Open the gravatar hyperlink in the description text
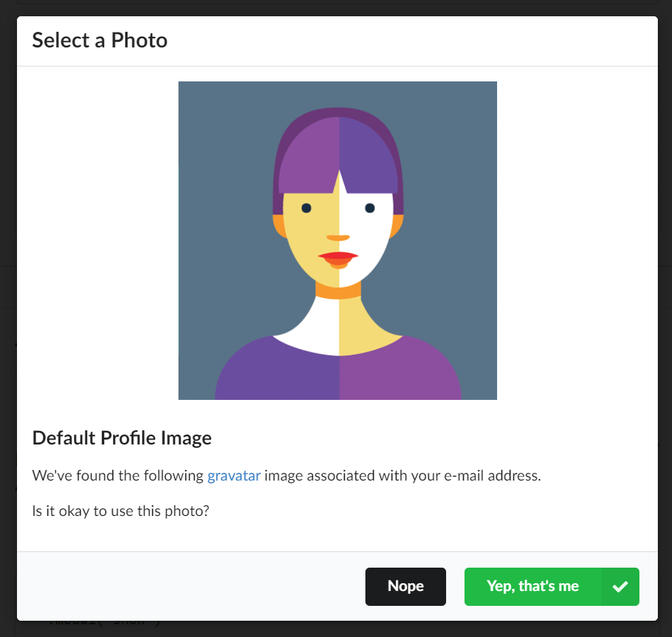This screenshot has width=672, height=637. (234, 475)
